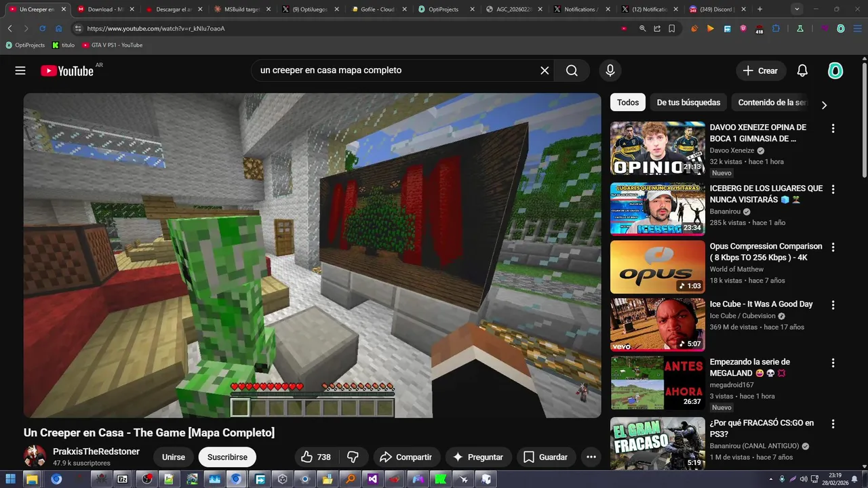
Task: Open the extension with the 418 badge
Action: click(759, 28)
